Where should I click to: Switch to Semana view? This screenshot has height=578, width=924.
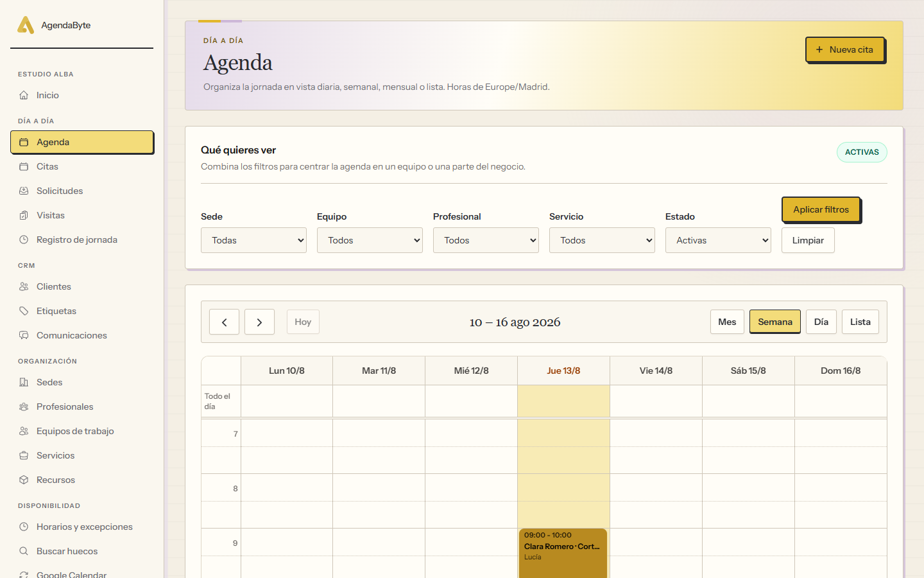point(775,322)
